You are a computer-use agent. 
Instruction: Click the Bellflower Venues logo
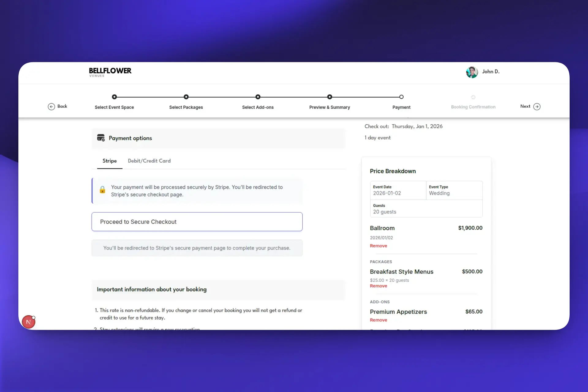[110, 72]
